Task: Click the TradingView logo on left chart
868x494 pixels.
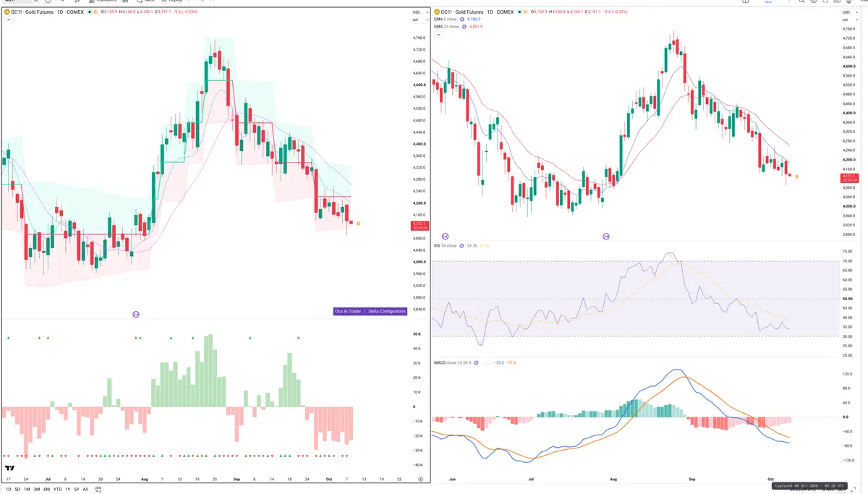Action: 10,467
